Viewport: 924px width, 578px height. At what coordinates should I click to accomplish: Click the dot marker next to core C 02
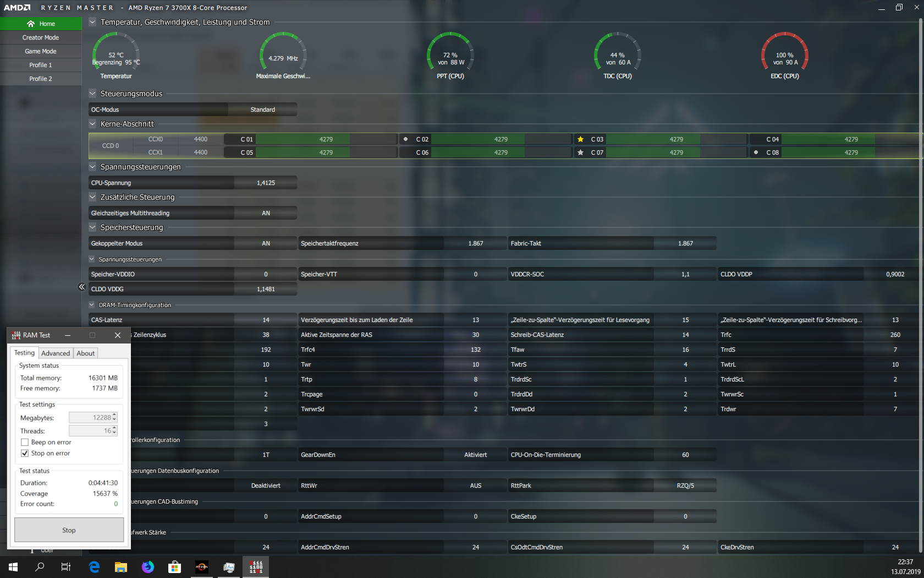(x=405, y=139)
